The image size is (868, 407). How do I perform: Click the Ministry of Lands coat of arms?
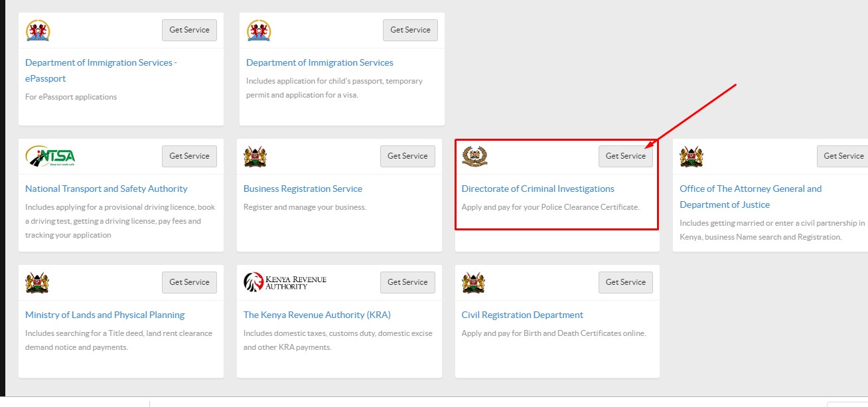[37, 282]
